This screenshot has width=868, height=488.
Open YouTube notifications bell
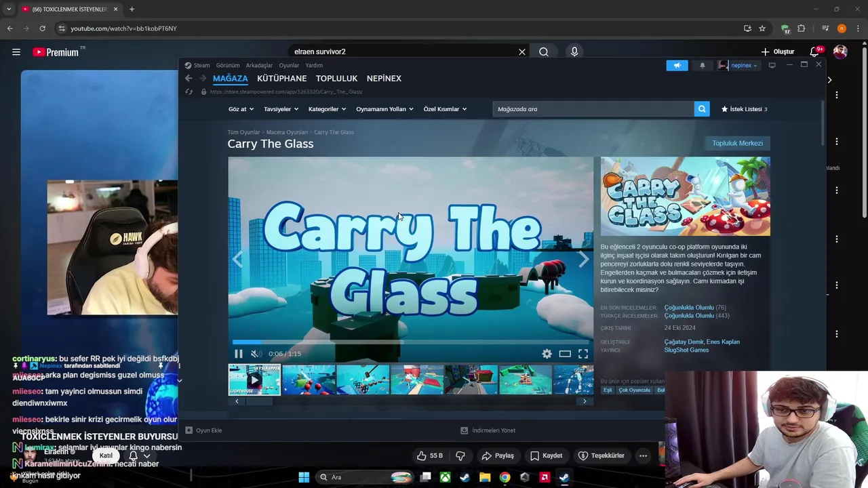pos(815,52)
